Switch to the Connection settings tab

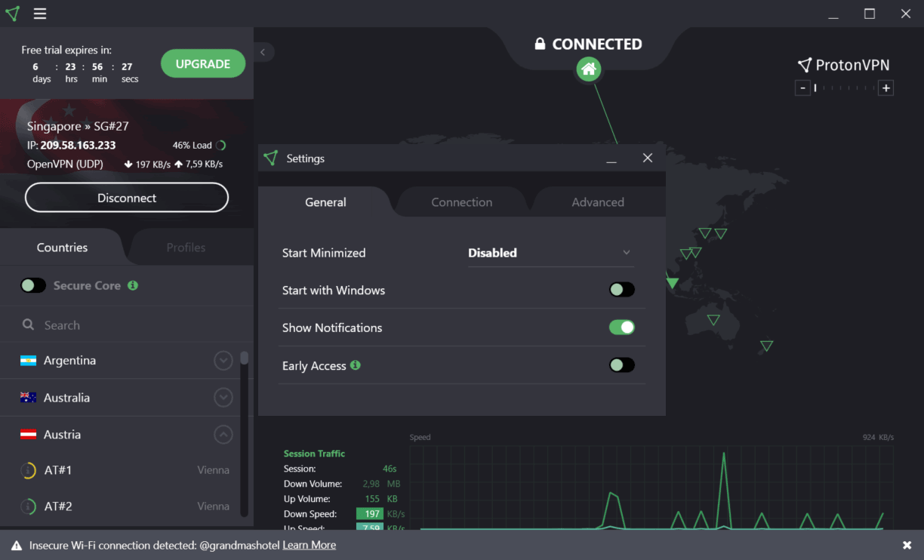click(461, 202)
